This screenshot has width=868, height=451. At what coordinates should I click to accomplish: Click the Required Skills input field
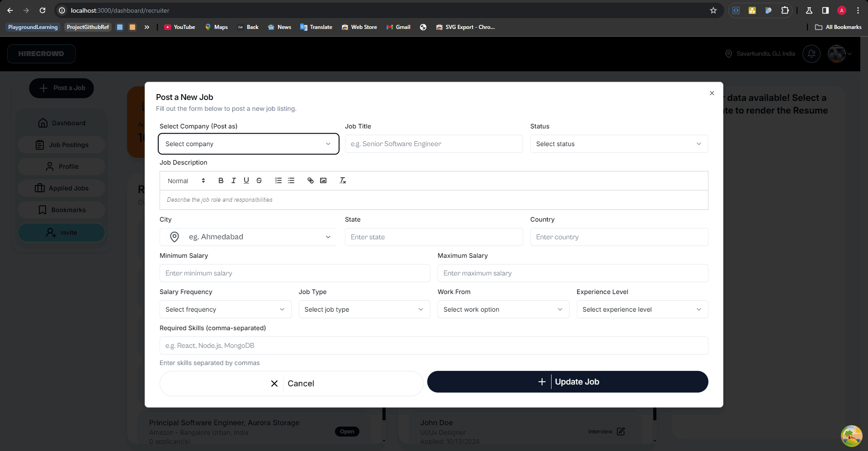pos(434,346)
